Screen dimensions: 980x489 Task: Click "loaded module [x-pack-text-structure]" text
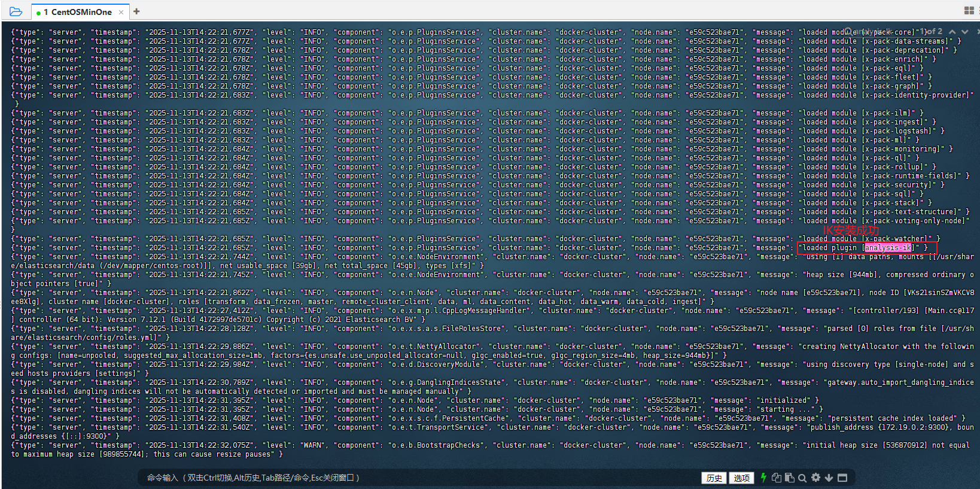click(x=880, y=212)
